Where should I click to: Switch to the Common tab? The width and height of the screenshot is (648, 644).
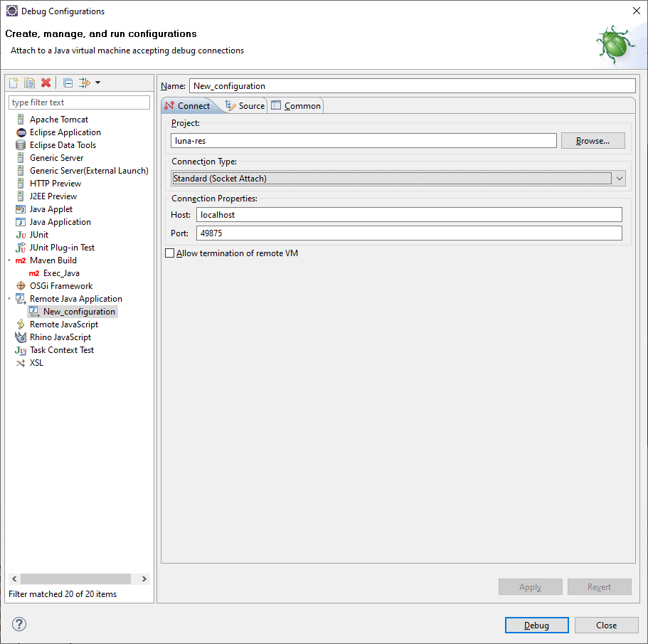296,106
